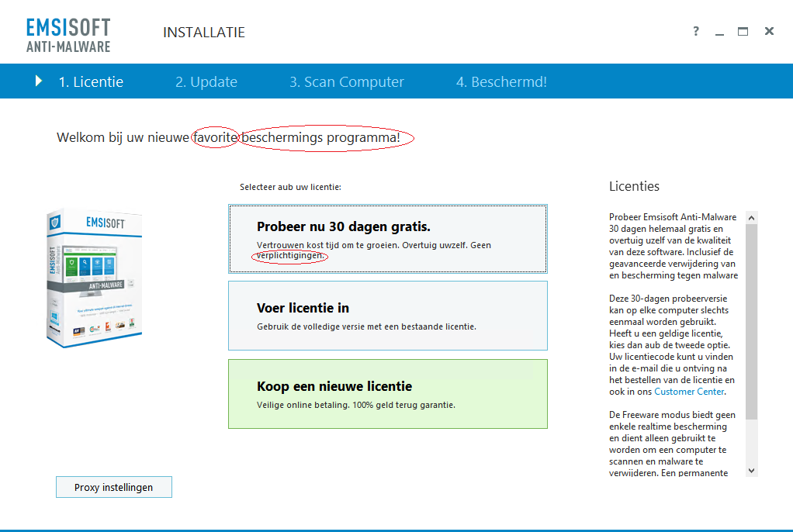This screenshot has width=793, height=532.
Task: Click the arrow icon before 1. Licentie
Action: pos(39,81)
